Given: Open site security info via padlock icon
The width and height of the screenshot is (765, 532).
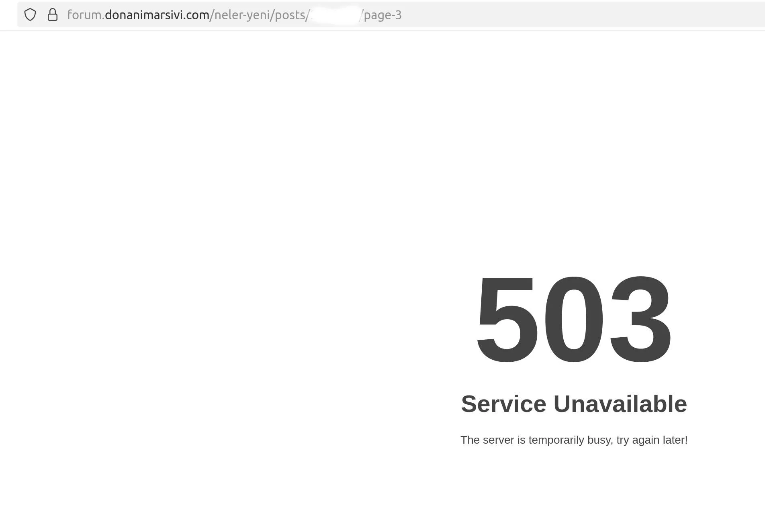Looking at the screenshot, I should pos(53,15).
